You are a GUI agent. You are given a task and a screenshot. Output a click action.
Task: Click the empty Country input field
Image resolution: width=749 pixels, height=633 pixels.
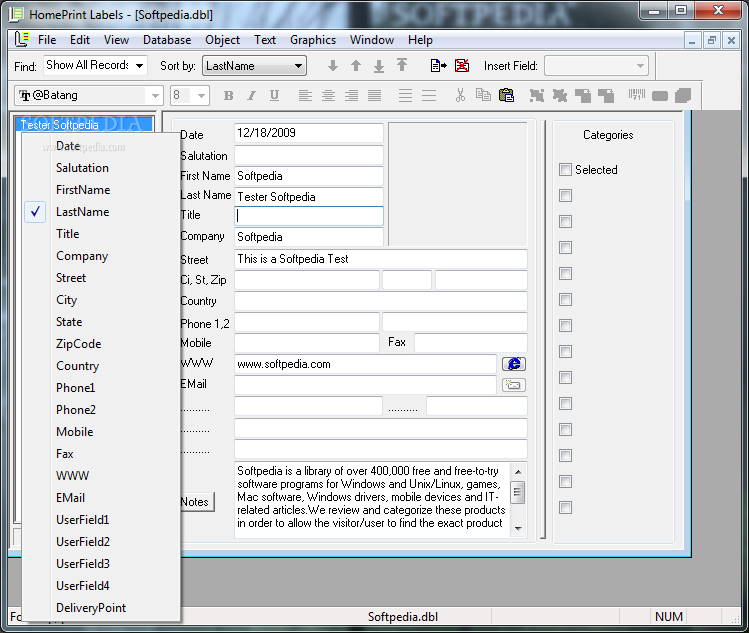click(x=381, y=301)
